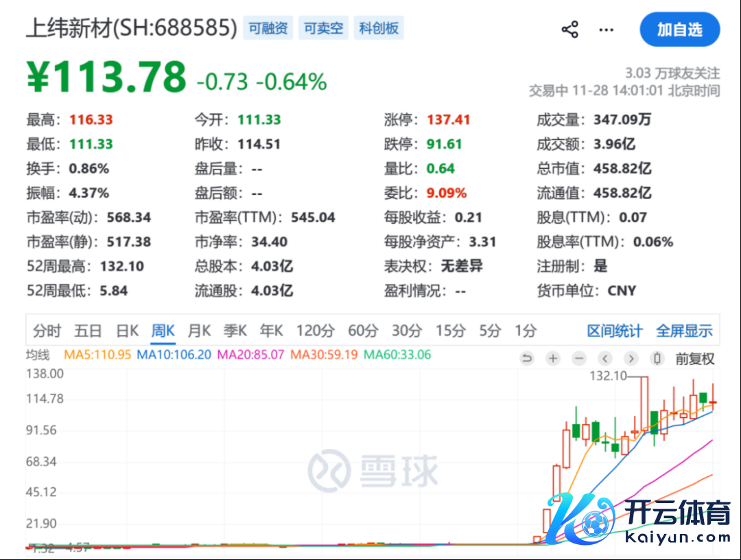
Task: Zoom out the chart with minus icon
Action: tap(579, 358)
